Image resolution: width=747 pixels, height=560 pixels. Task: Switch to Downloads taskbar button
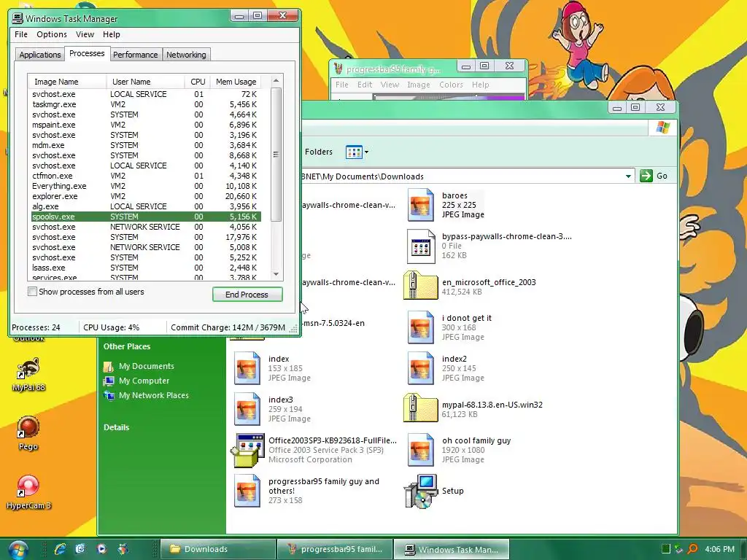point(218,550)
